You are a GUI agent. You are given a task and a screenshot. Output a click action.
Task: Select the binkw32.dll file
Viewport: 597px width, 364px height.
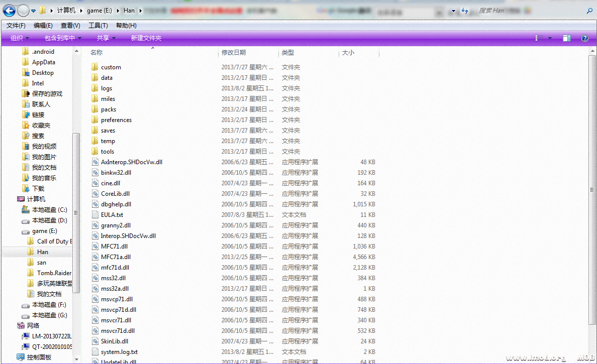(x=116, y=173)
